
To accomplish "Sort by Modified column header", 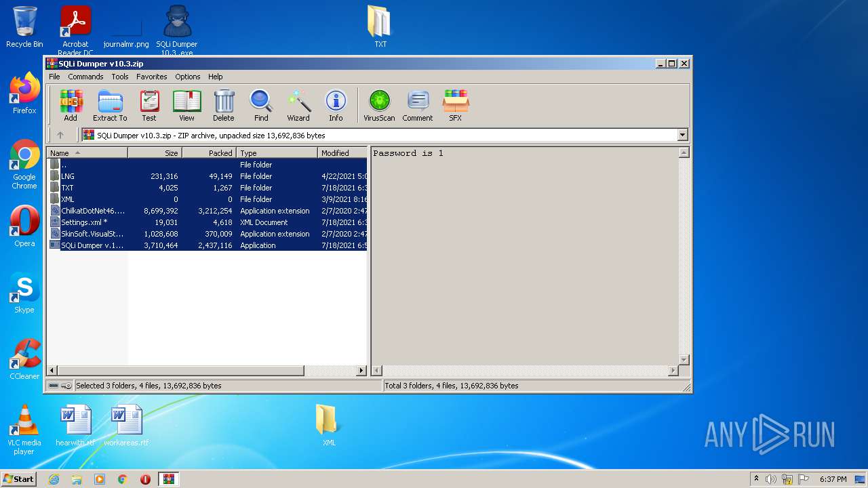I will [x=342, y=153].
